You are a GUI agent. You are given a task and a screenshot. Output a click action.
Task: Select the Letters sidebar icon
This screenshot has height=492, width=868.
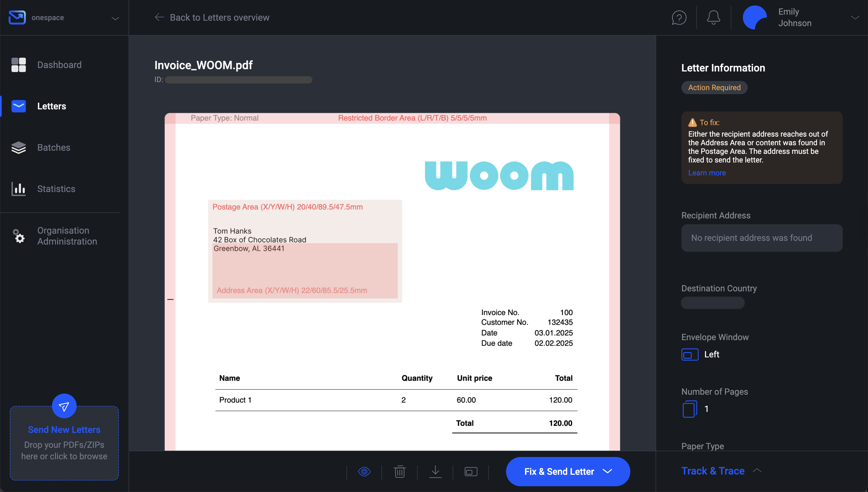(19, 106)
